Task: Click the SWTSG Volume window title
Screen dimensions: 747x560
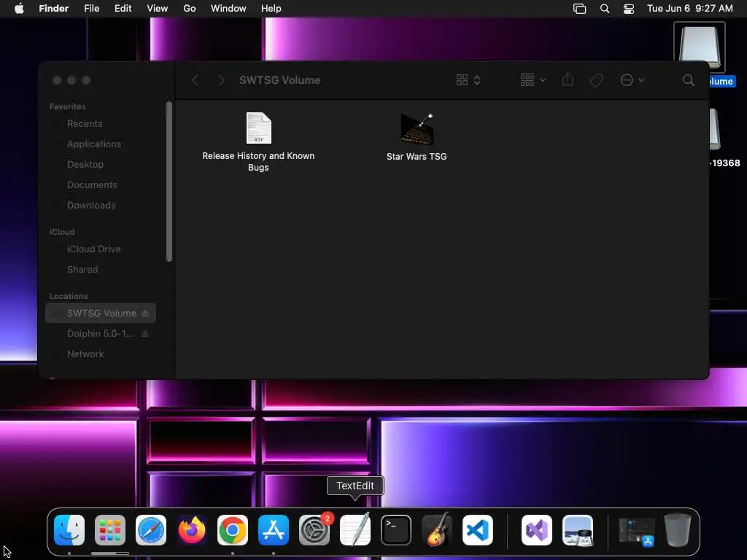Action: [279, 80]
